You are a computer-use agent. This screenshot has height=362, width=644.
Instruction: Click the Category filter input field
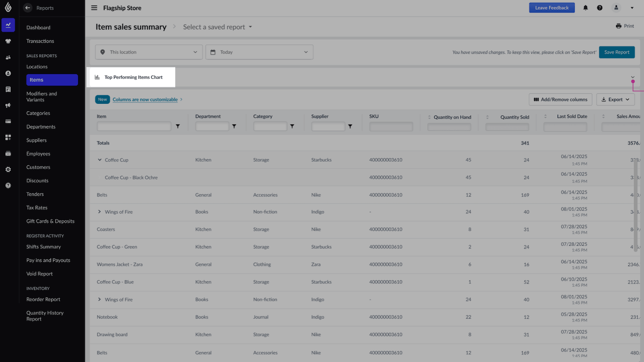click(x=270, y=126)
